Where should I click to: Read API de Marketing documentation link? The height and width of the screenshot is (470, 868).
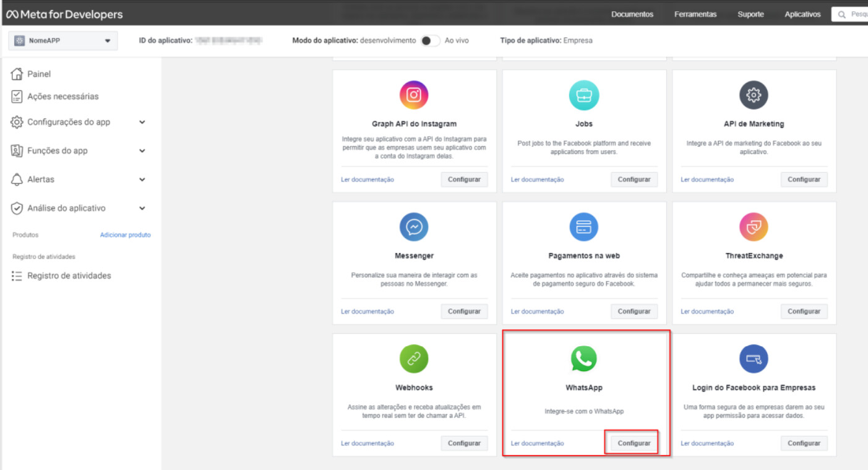[707, 180]
